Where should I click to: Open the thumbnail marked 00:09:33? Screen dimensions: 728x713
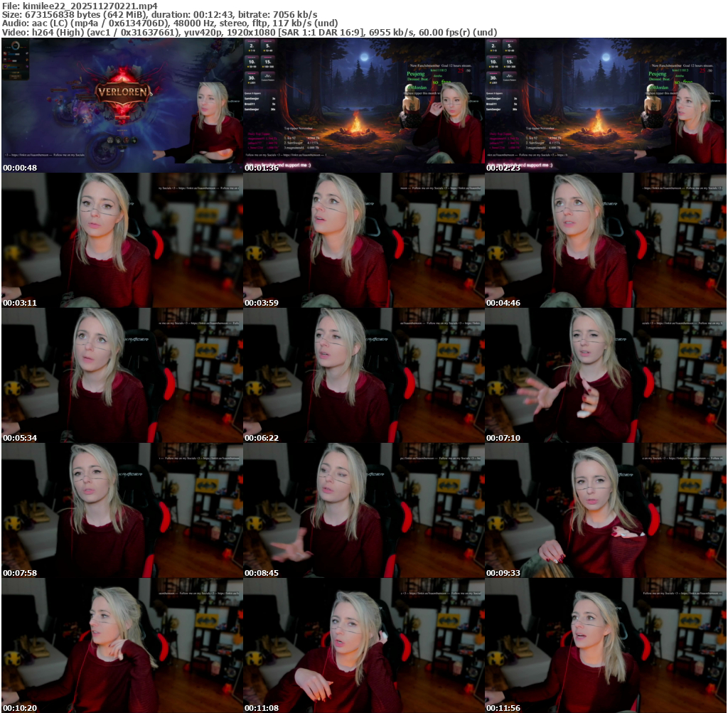tap(605, 510)
